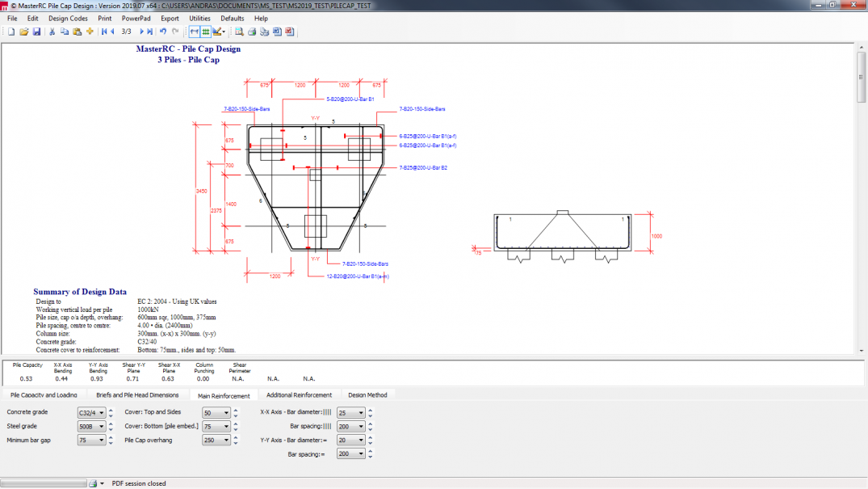Copy using the toolbar copy icon
Viewport: 868px width, 489px height.
point(65,32)
